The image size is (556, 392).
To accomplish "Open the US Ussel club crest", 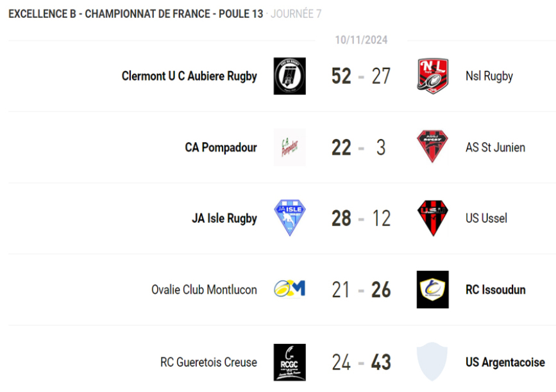I will (432, 218).
